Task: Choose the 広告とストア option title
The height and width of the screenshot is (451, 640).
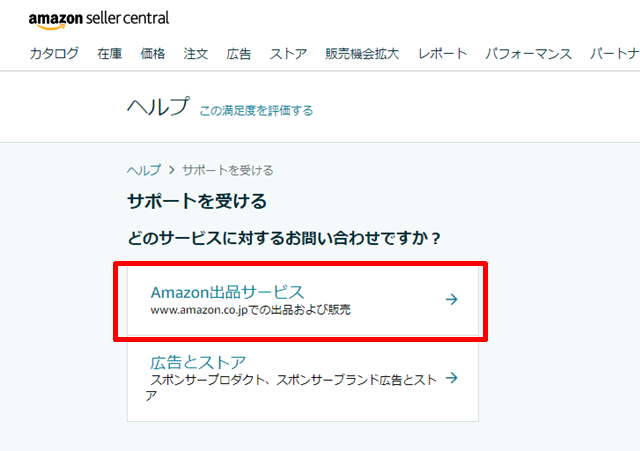Action: point(198,362)
